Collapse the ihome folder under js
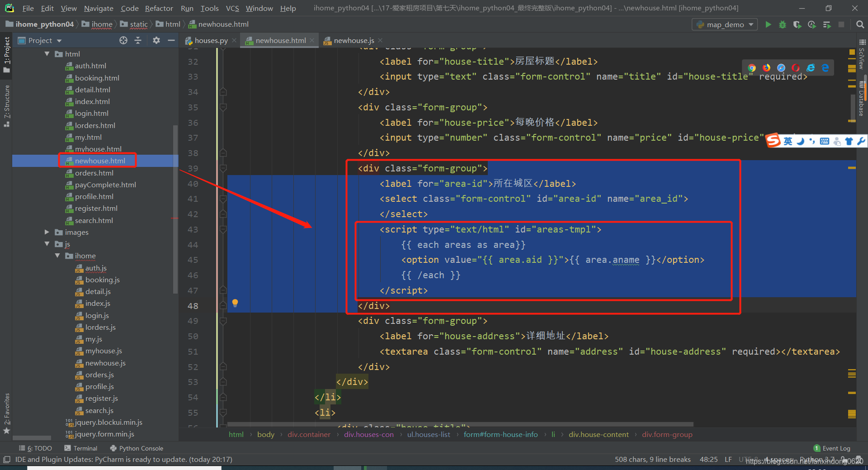The height and width of the screenshot is (470, 868). point(57,256)
